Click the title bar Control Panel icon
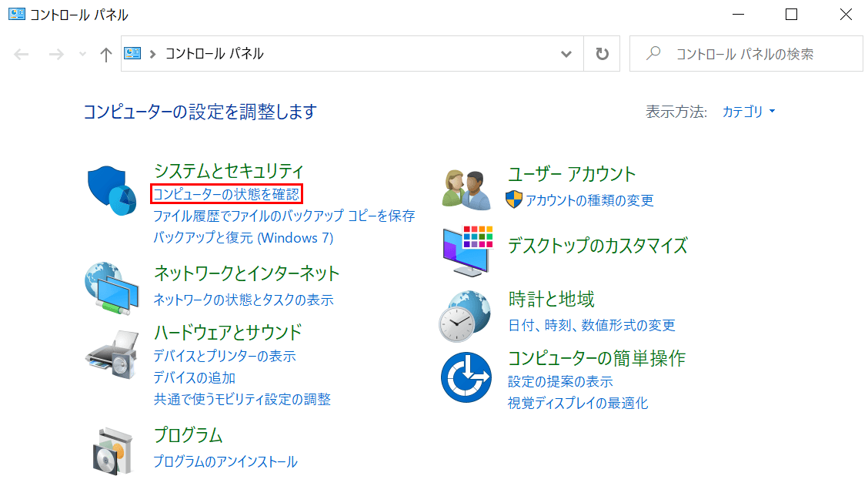 pyautogui.click(x=17, y=14)
